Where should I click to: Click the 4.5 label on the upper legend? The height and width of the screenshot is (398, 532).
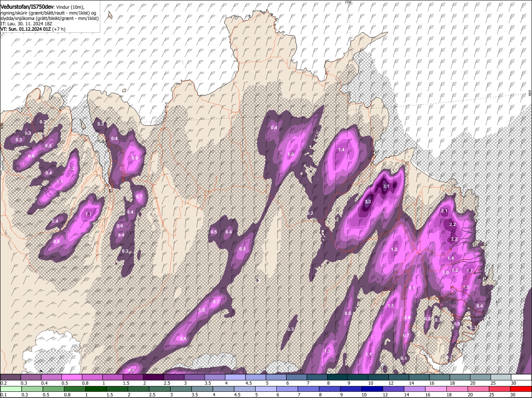pyautogui.click(x=248, y=383)
